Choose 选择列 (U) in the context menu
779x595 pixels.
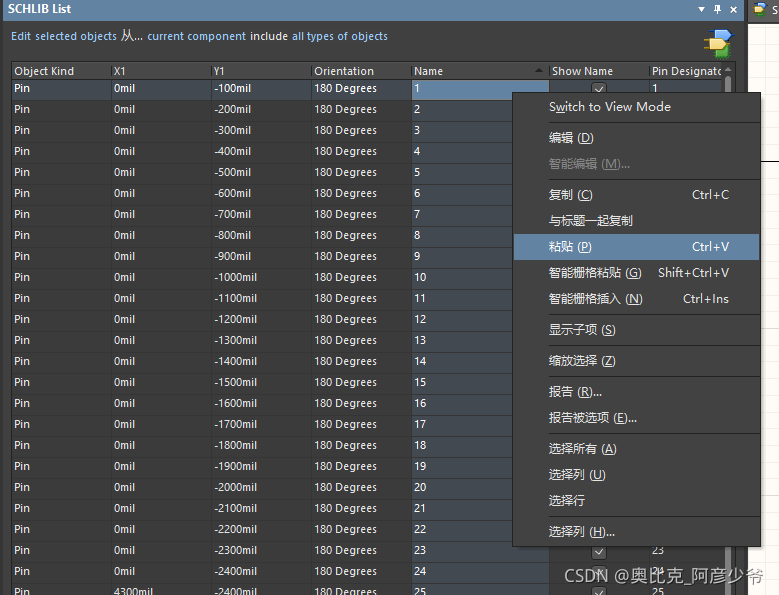click(636, 475)
